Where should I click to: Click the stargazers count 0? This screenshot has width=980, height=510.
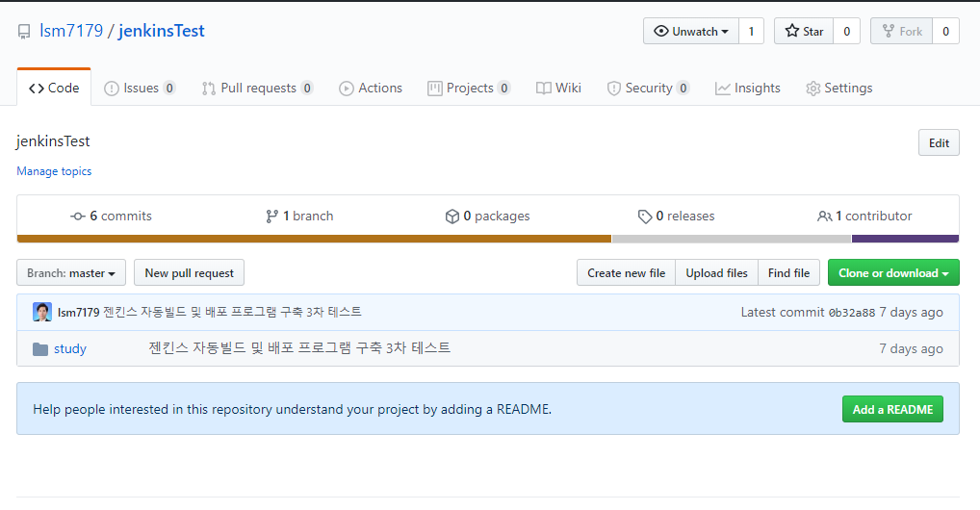847,31
